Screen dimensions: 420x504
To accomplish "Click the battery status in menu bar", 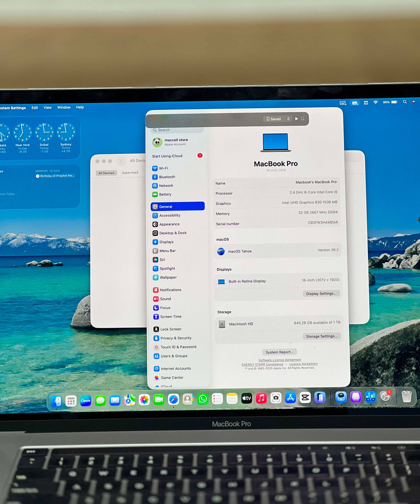I will click(390, 102).
